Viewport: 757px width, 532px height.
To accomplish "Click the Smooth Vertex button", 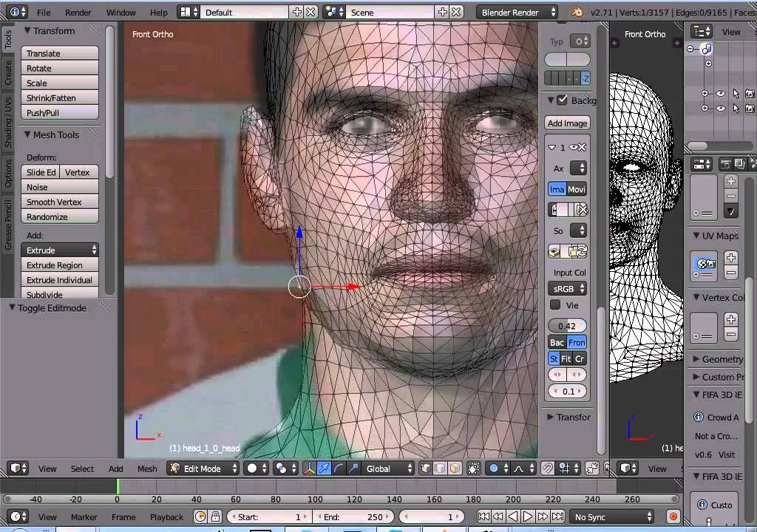I will click(60, 202).
